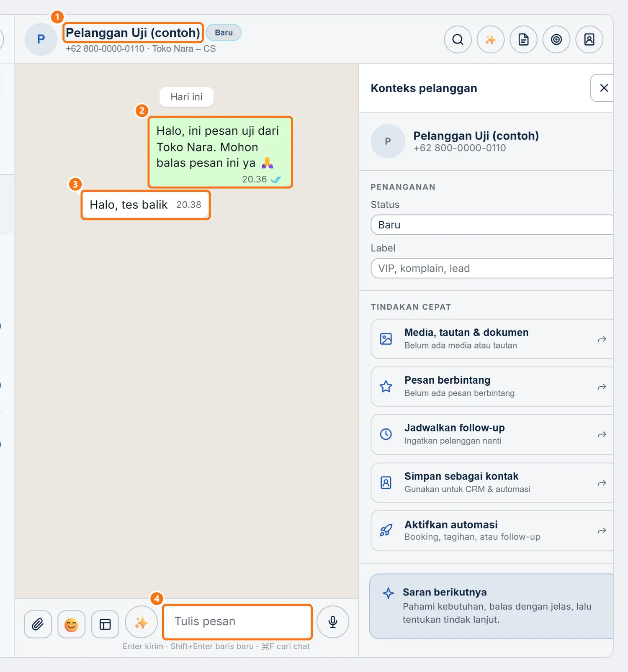Screen dimensions: 628x672
Task: Toggle the contact profile icon in header
Action: 589,39
